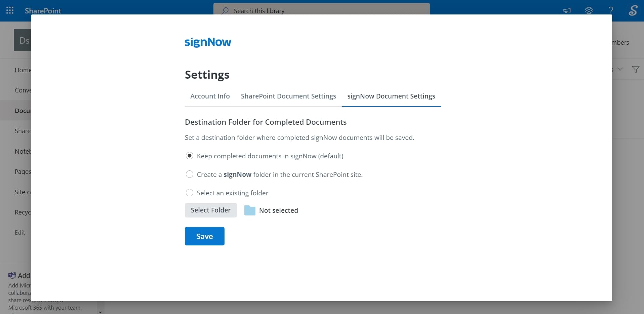Click the Settings heading
The image size is (644, 314).
point(207,75)
